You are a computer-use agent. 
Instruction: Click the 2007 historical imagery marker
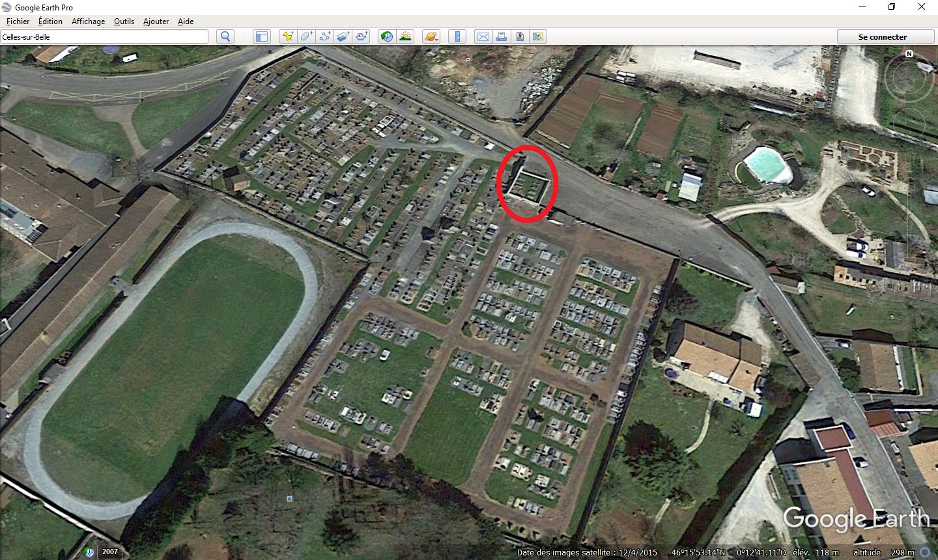109,552
